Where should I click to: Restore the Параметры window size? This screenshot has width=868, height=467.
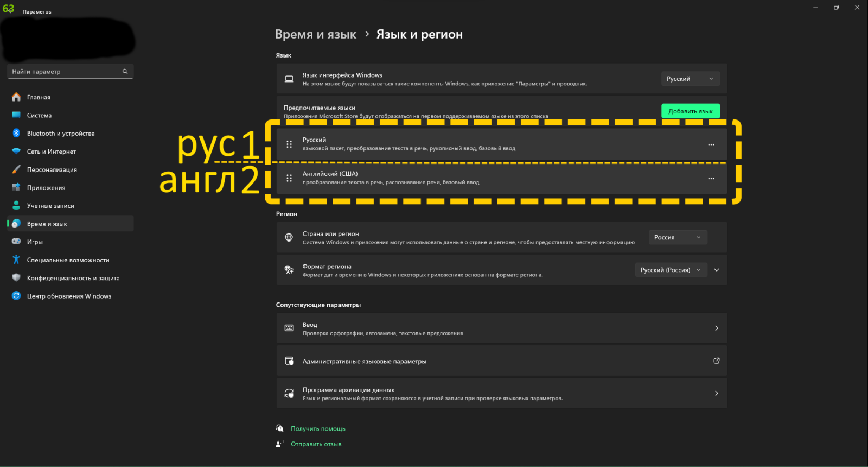pos(836,7)
